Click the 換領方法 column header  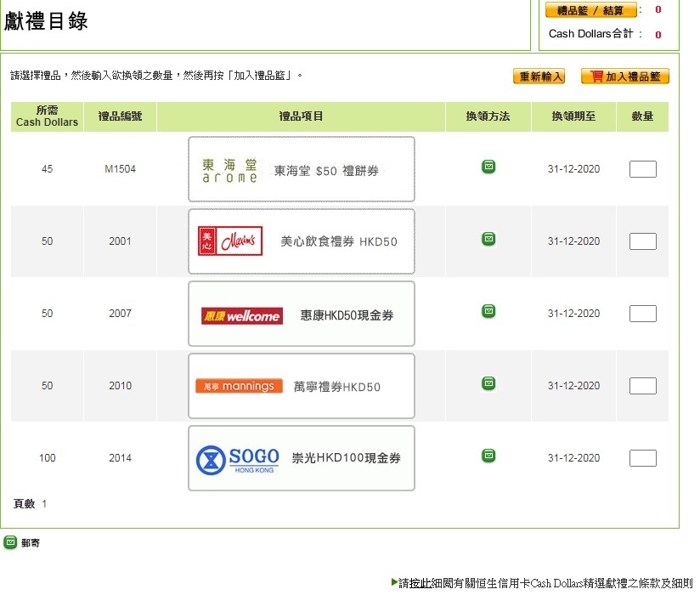point(488,116)
